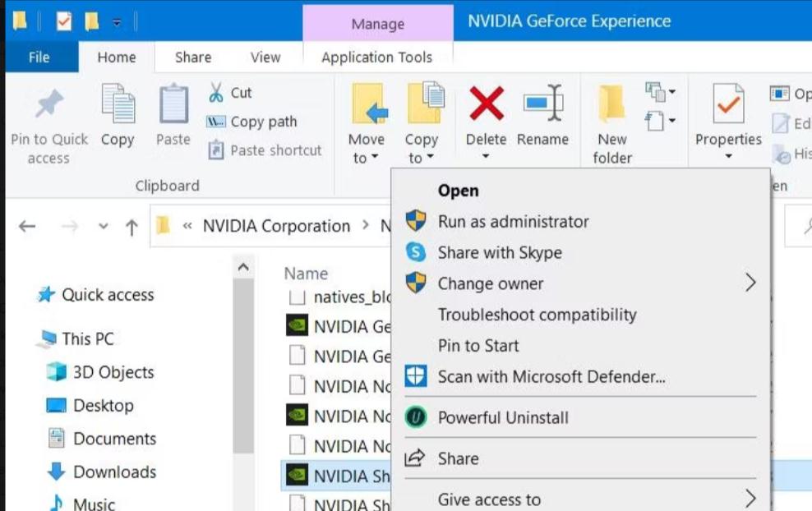Select Downloads in navigation pane

click(114, 472)
